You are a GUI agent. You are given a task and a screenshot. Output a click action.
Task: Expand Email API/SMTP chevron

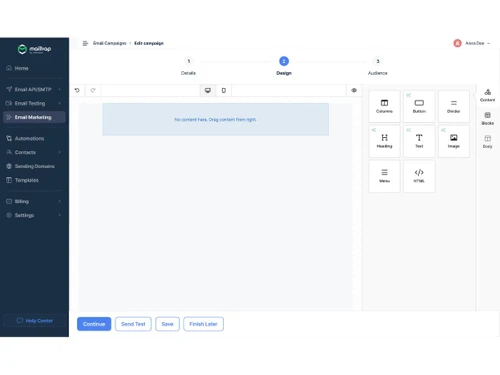[60, 89]
